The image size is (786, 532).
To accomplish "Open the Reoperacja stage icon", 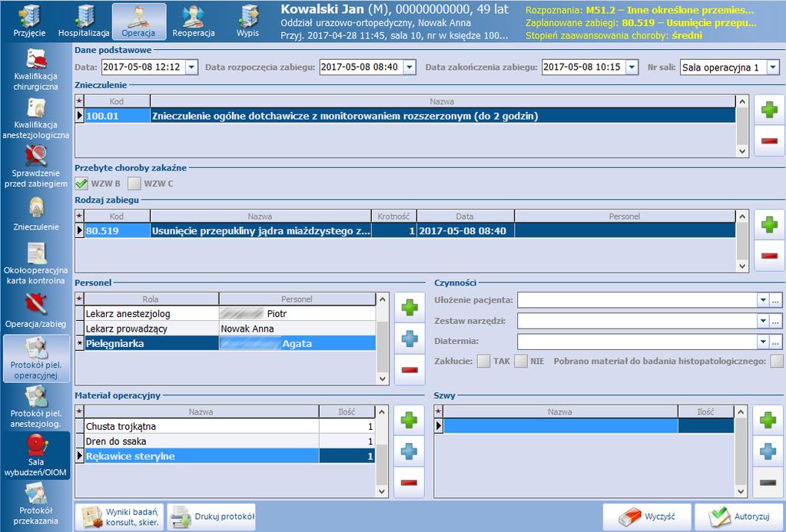I will pos(194,21).
